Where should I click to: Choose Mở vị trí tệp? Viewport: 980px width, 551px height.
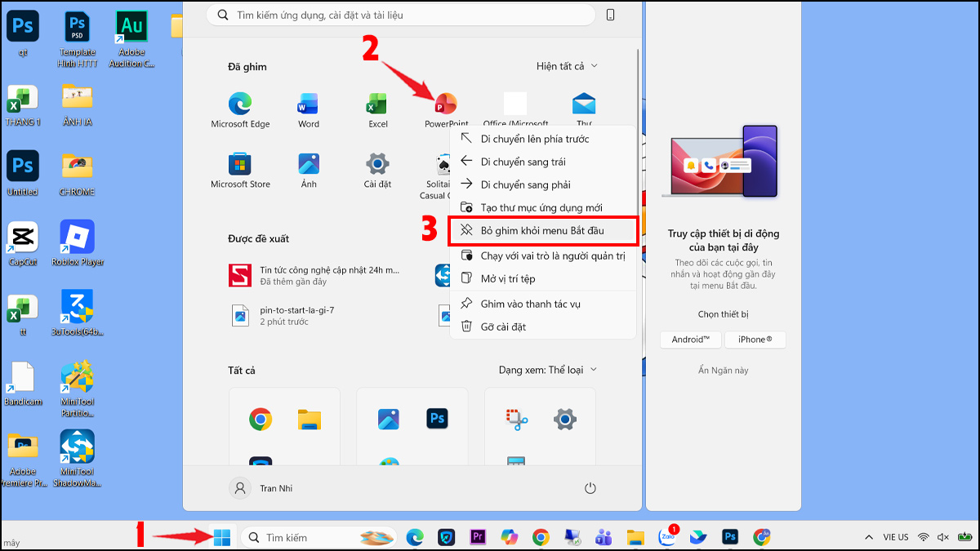pyautogui.click(x=543, y=278)
